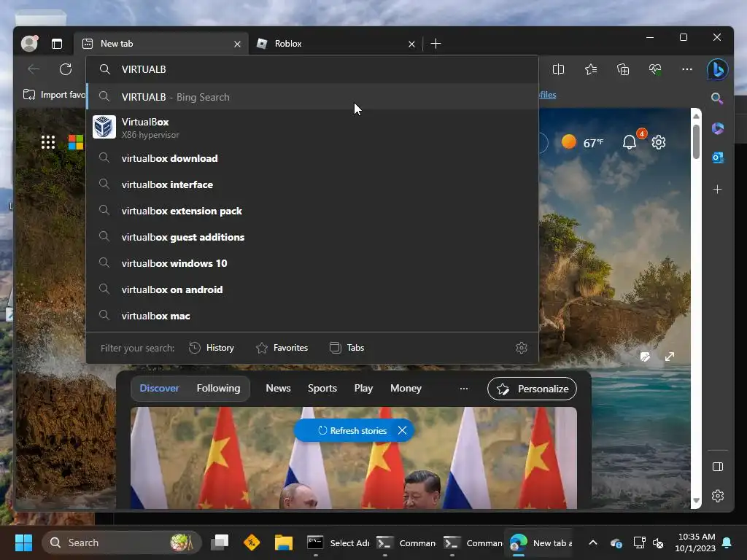Refresh the page with reload icon
Viewport: 747px width, 560px height.
pos(66,69)
